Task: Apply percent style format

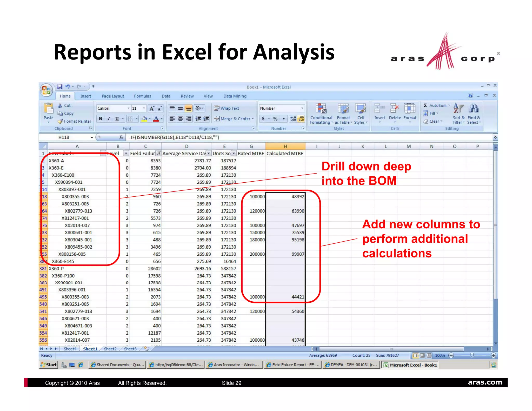Action: pos(275,119)
